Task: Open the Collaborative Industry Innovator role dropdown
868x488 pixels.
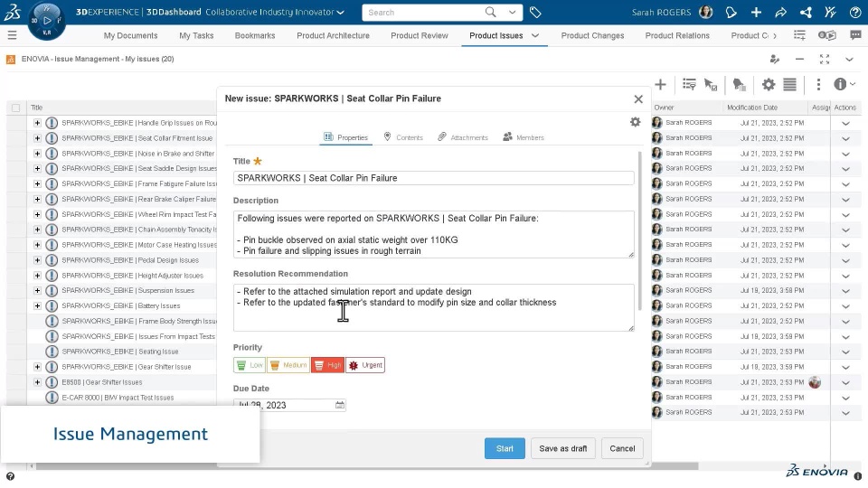Action: 341,12
